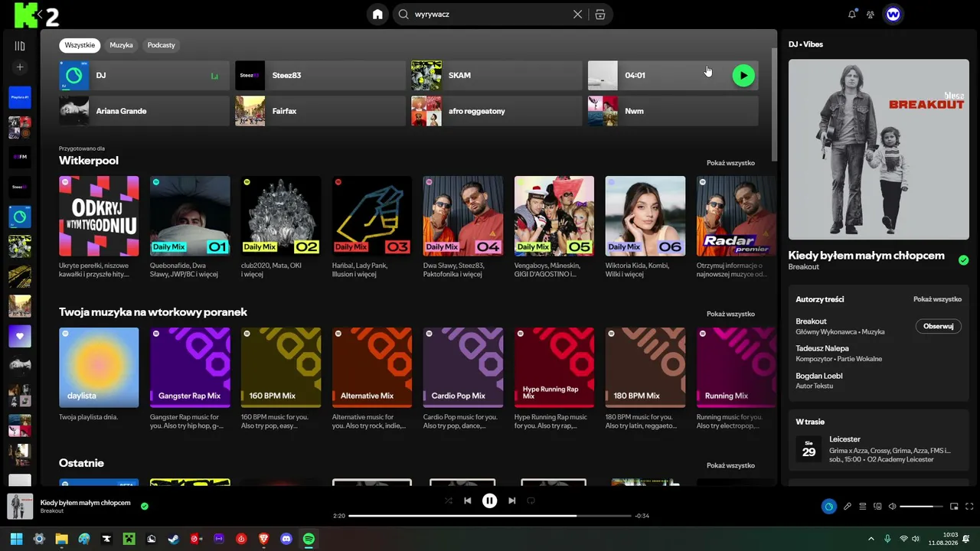Mute playback with the speaker icon

[x=893, y=507]
